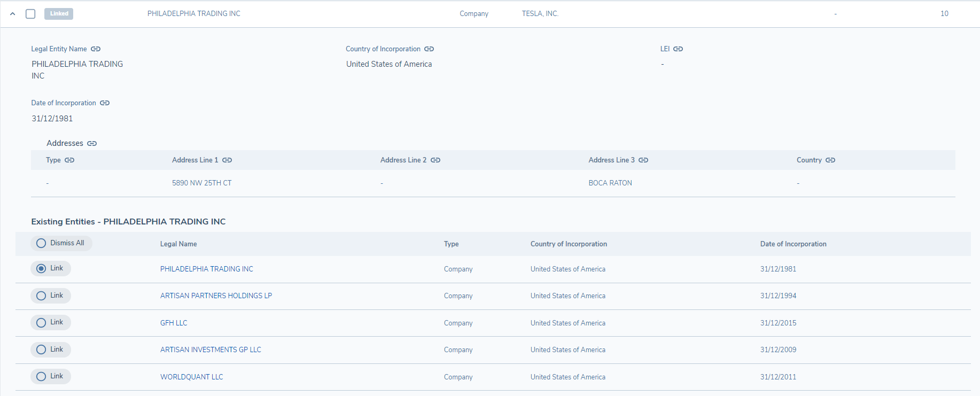This screenshot has width=980, height=396.
Task: Click the 5890 NW 25TH CT address
Action: tap(201, 183)
